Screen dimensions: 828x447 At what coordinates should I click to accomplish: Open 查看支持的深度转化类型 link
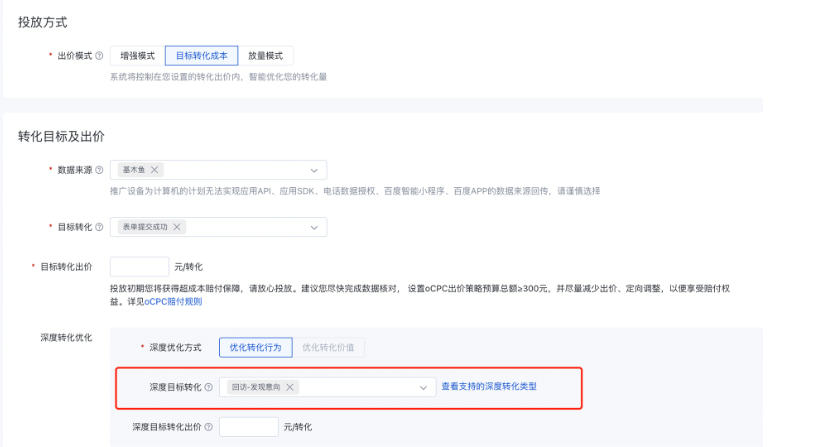(x=489, y=386)
